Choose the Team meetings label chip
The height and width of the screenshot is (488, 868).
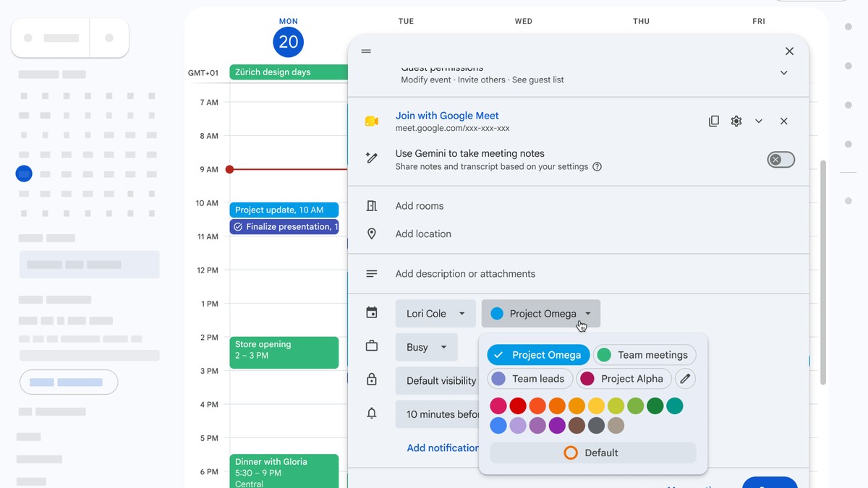click(x=644, y=355)
